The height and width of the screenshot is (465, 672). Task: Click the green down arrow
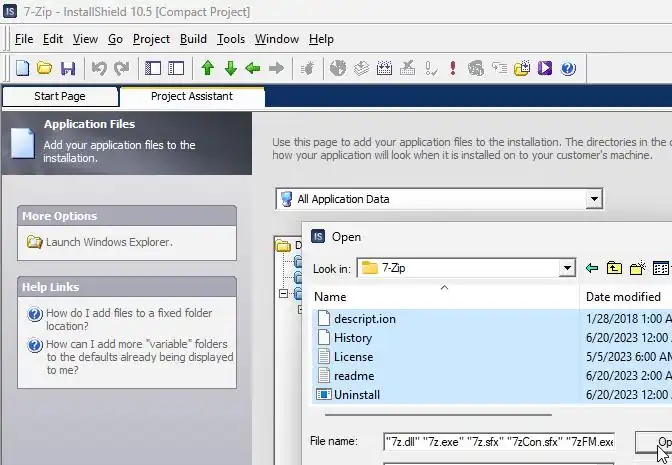click(231, 68)
